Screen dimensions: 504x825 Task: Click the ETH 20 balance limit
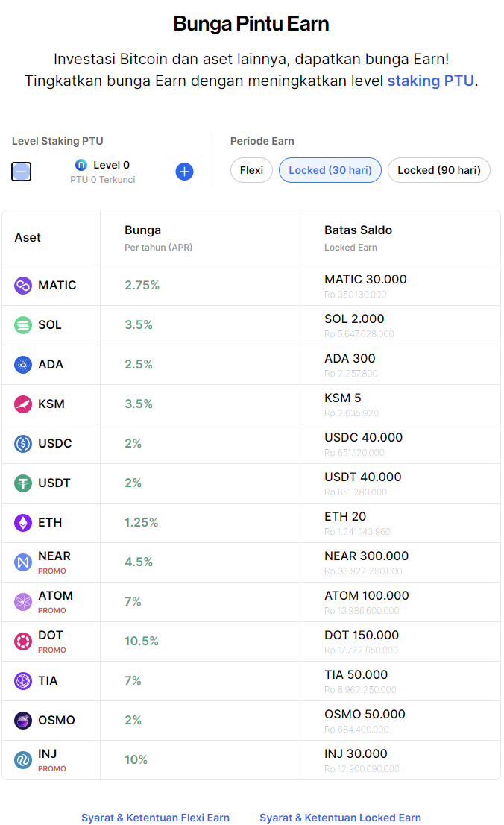tap(345, 517)
